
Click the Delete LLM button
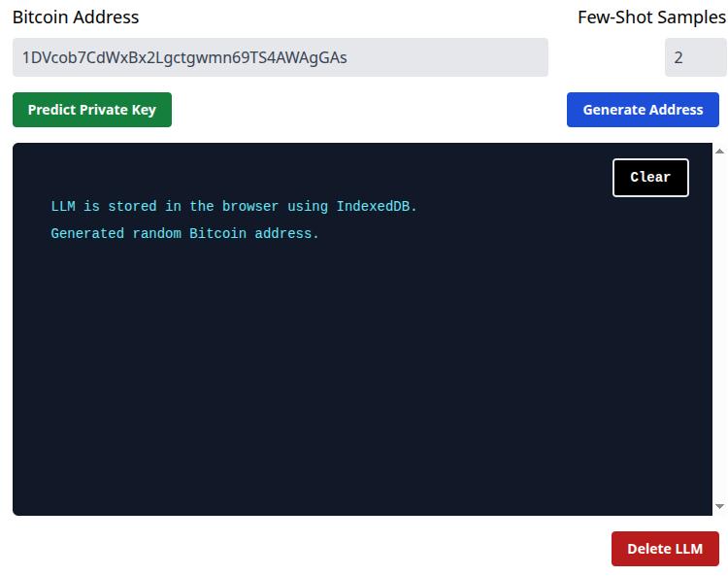pos(665,549)
